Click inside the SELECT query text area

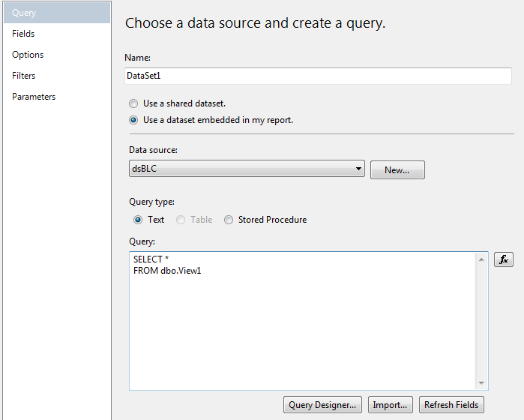click(x=300, y=322)
